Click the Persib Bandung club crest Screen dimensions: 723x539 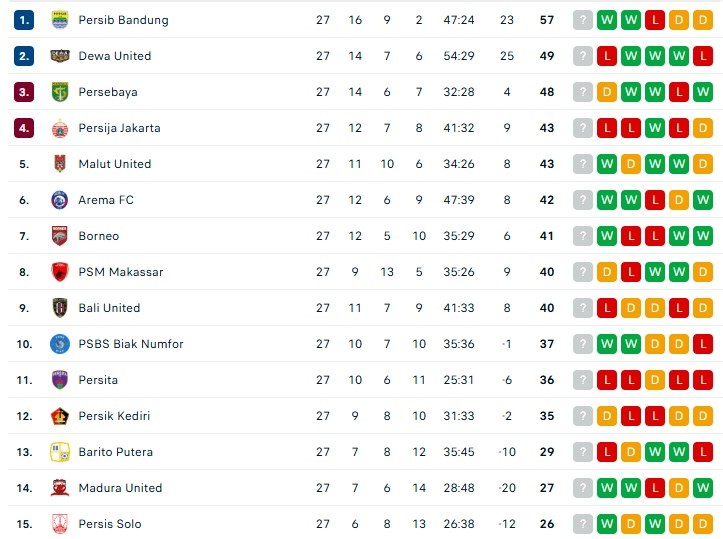pos(59,20)
